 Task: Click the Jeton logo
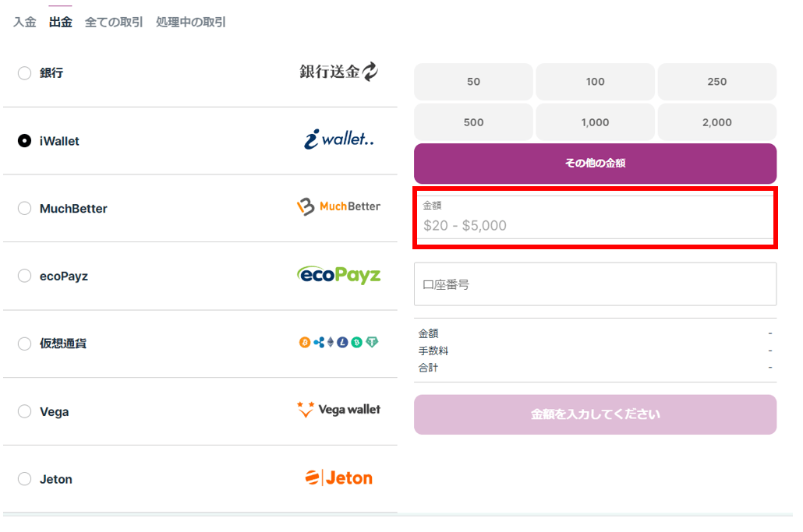coord(338,477)
